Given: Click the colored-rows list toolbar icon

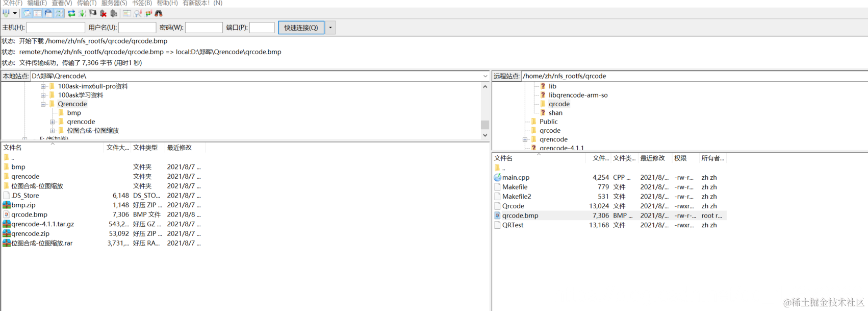Looking at the screenshot, I should (x=127, y=13).
